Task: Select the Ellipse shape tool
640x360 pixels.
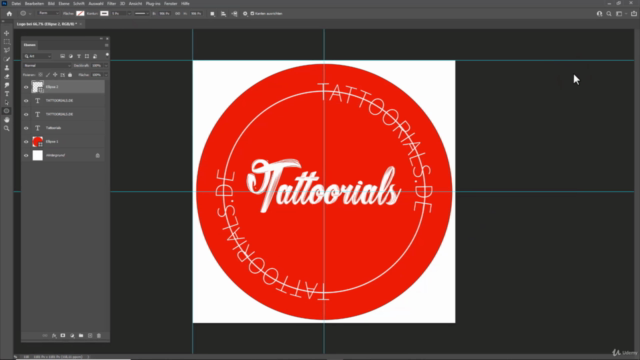Action: click(7, 111)
